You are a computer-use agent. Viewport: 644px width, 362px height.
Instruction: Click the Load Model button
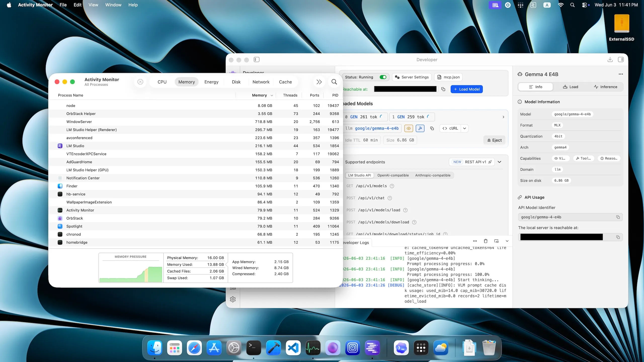tap(467, 89)
